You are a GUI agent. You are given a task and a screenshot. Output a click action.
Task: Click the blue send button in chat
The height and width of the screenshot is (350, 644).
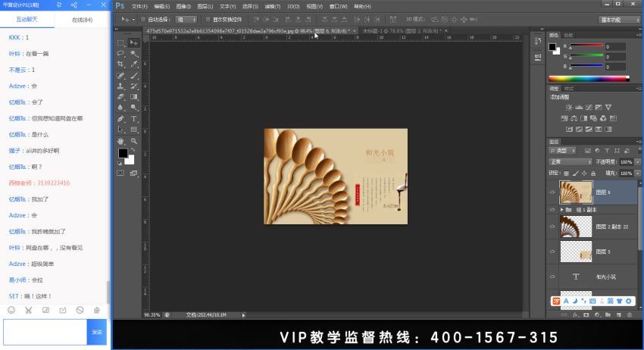(97, 332)
